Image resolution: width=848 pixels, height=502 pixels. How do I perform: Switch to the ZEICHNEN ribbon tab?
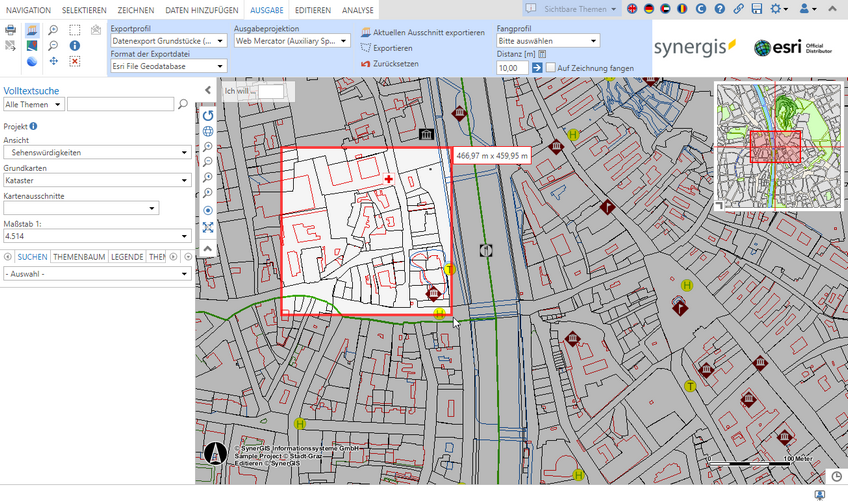[x=136, y=9]
